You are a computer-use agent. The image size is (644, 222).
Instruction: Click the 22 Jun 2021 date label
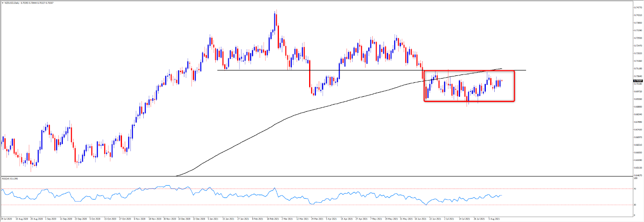(436, 219)
